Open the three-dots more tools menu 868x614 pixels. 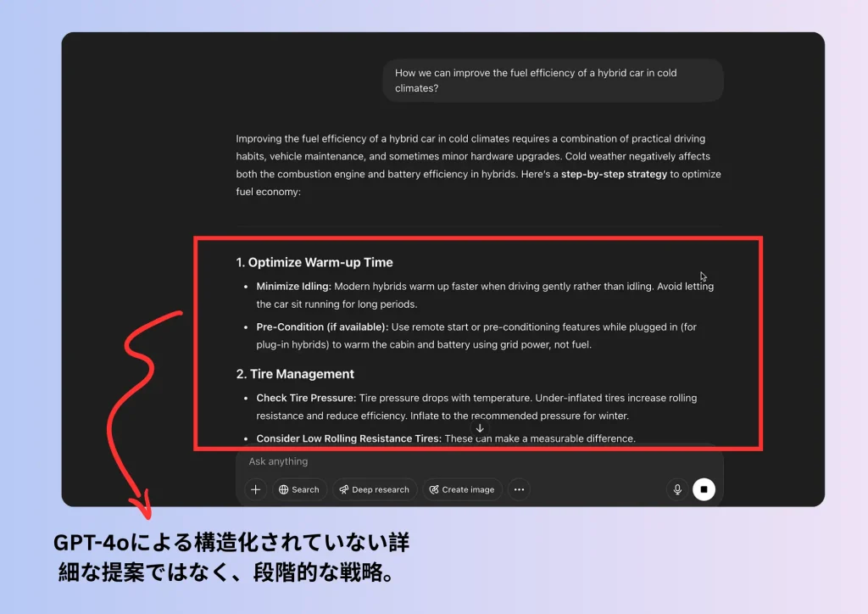(x=519, y=489)
